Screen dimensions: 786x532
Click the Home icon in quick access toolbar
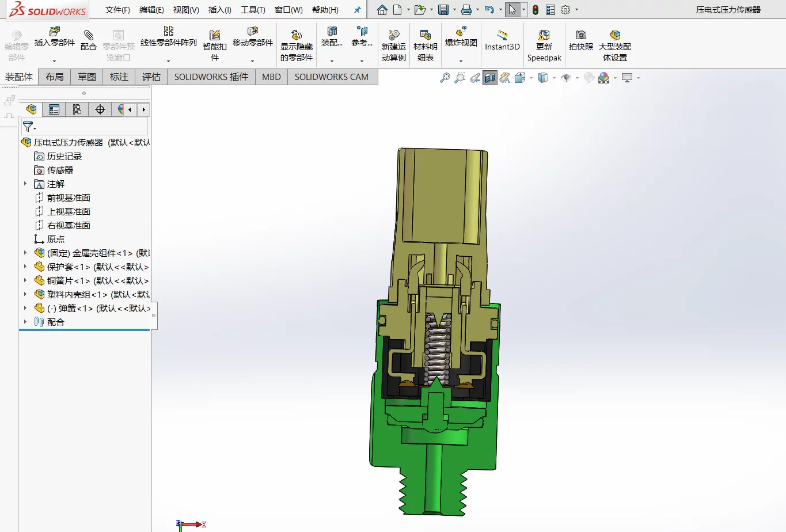(x=382, y=10)
